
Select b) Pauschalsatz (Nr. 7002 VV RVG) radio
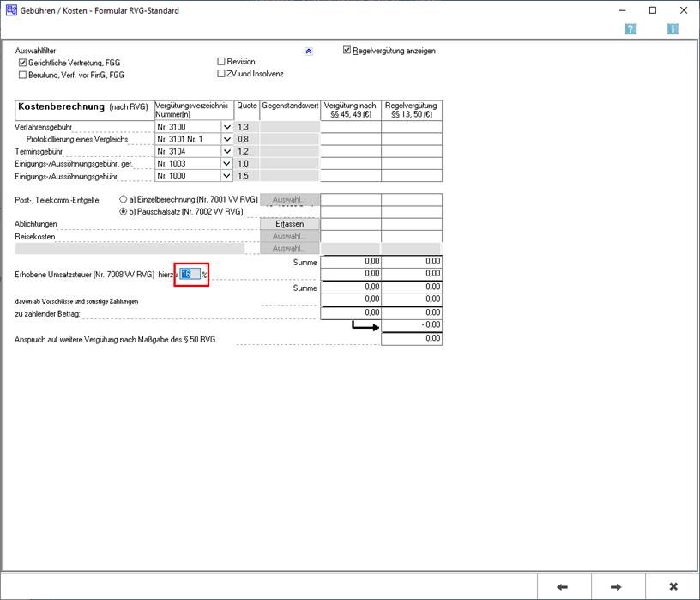[x=124, y=211]
